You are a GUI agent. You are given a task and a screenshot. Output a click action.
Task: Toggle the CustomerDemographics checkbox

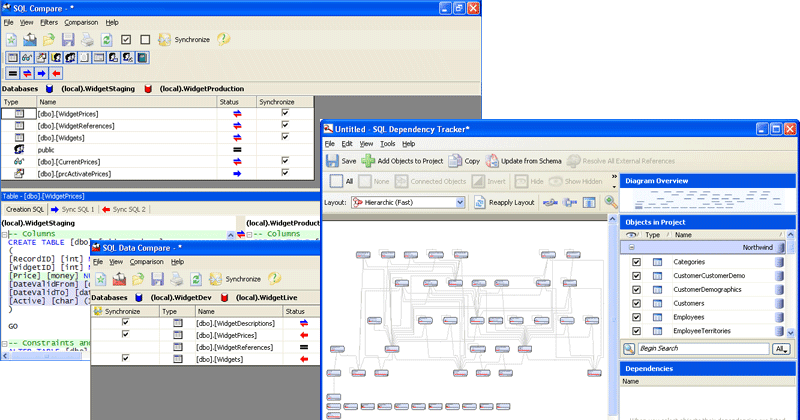pyautogui.click(x=636, y=289)
